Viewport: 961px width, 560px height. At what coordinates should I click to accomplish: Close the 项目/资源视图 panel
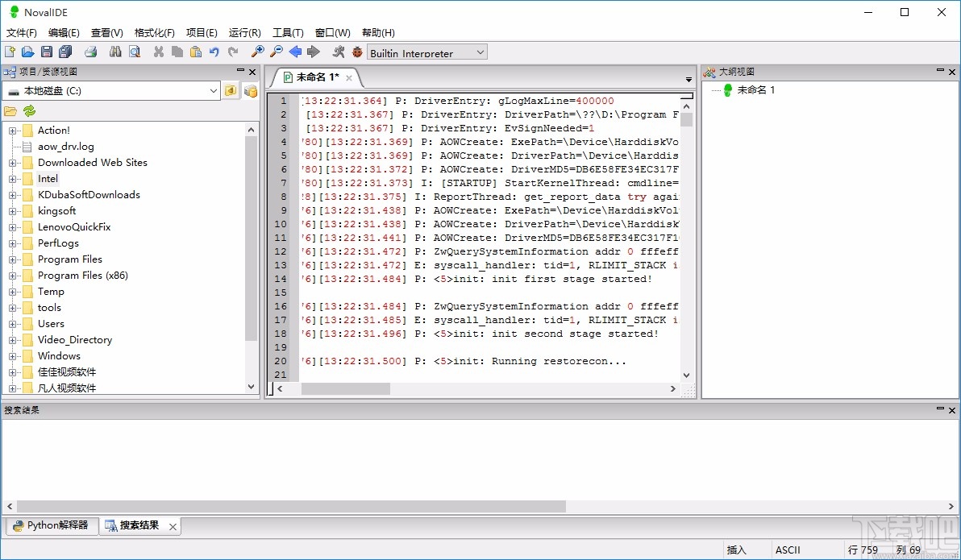click(252, 72)
